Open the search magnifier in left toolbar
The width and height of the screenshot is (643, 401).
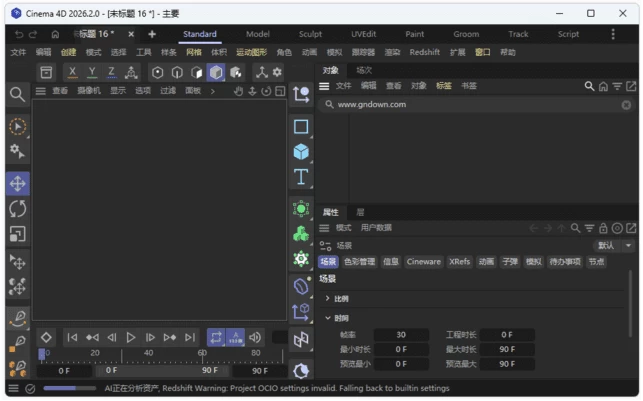coord(17,94)
